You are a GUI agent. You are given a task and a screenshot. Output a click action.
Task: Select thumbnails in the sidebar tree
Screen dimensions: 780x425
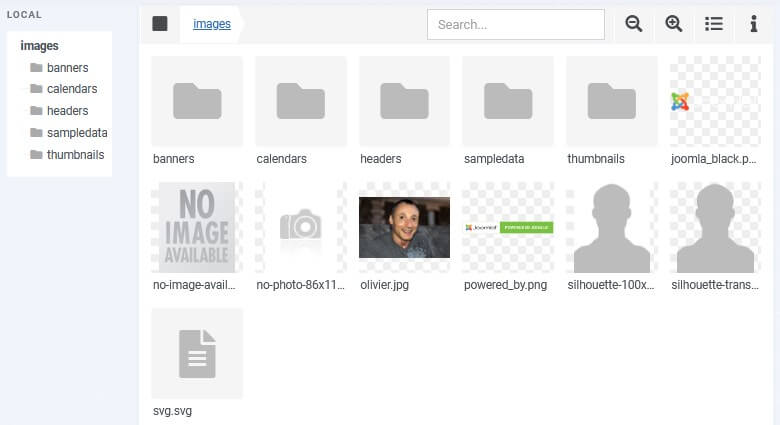click(x=75, y=155)
